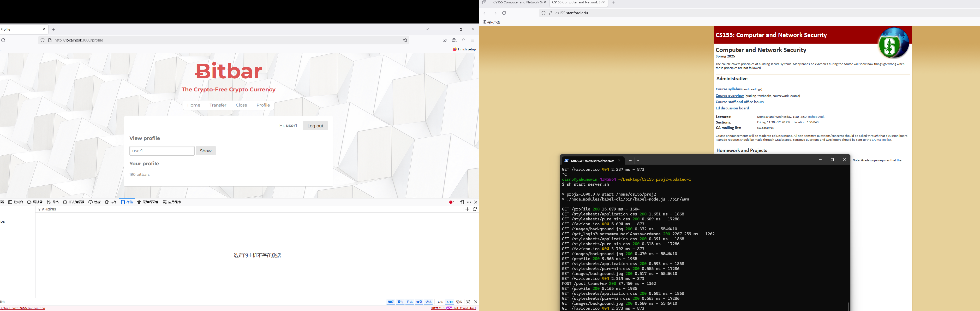Reload the cs155.stanford.edu page
Image resolution: width=980 pixels, height=311 pixels.
[x=504, y=13]
